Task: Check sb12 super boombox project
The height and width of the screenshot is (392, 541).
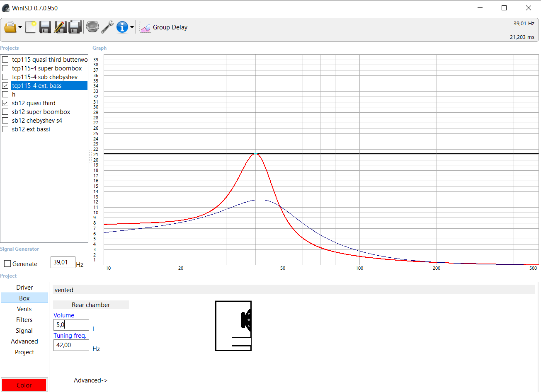Action: coord(5,112)
